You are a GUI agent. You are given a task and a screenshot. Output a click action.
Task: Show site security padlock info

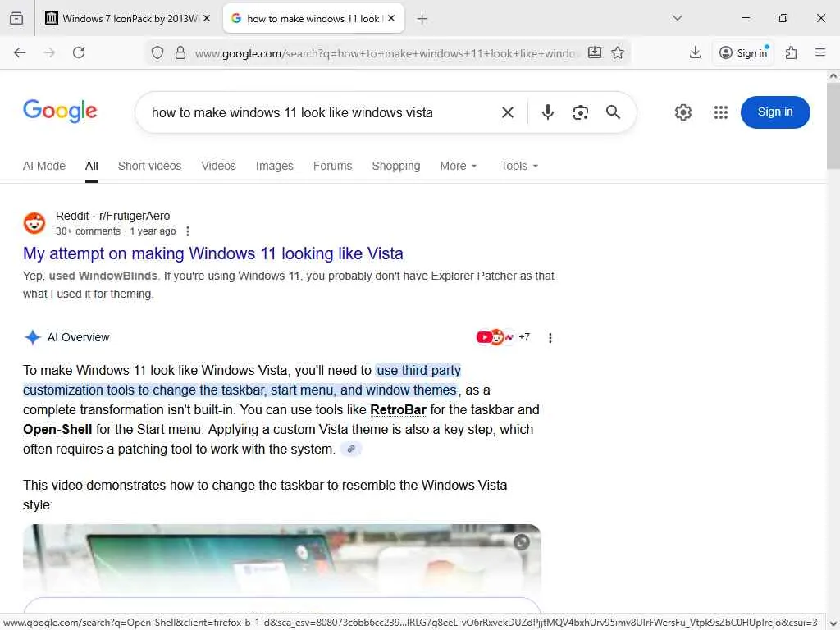click(x=180, y=52)
